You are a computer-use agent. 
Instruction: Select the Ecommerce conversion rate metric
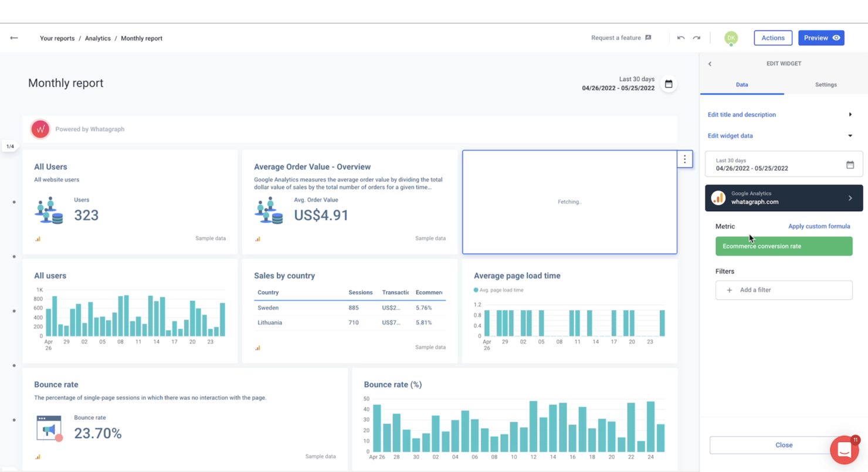coord(784,246)
